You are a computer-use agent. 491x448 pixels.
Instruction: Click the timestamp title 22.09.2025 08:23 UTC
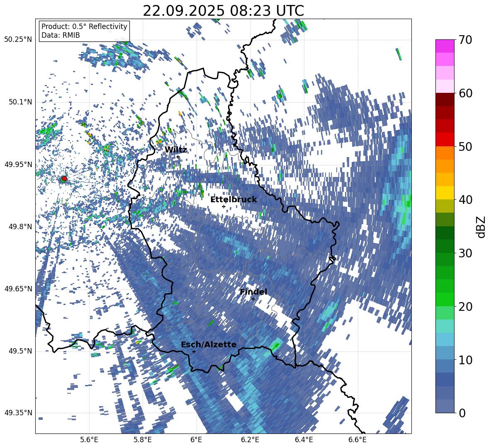click(223, 11)
